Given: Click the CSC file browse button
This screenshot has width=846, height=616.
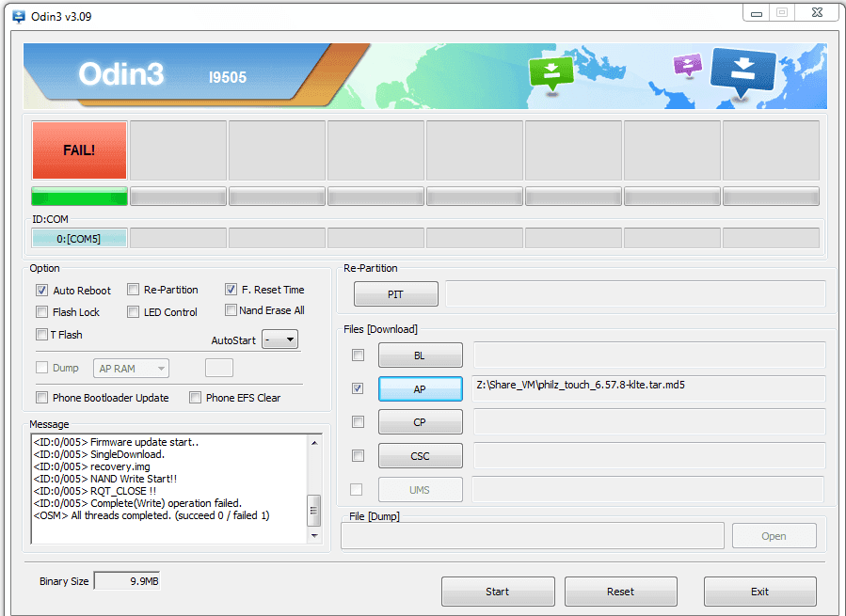Looking at the screenshot, I should (x=421, y=456).
